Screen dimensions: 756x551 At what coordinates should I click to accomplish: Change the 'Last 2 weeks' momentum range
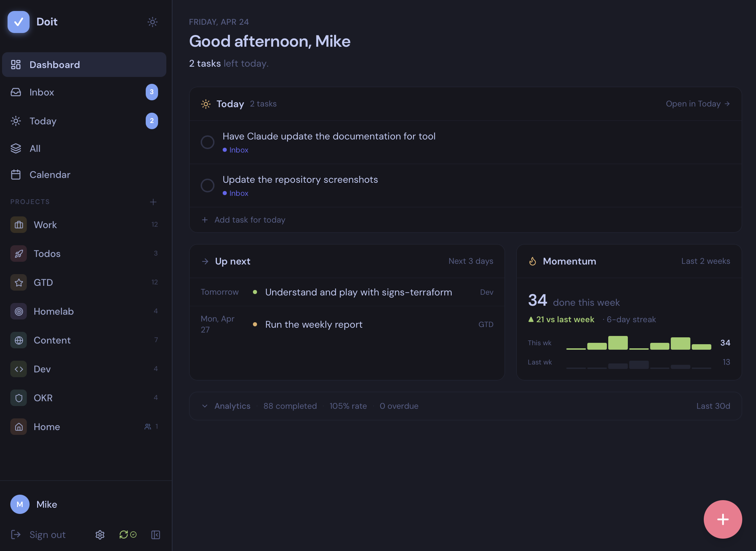point(705,261)
